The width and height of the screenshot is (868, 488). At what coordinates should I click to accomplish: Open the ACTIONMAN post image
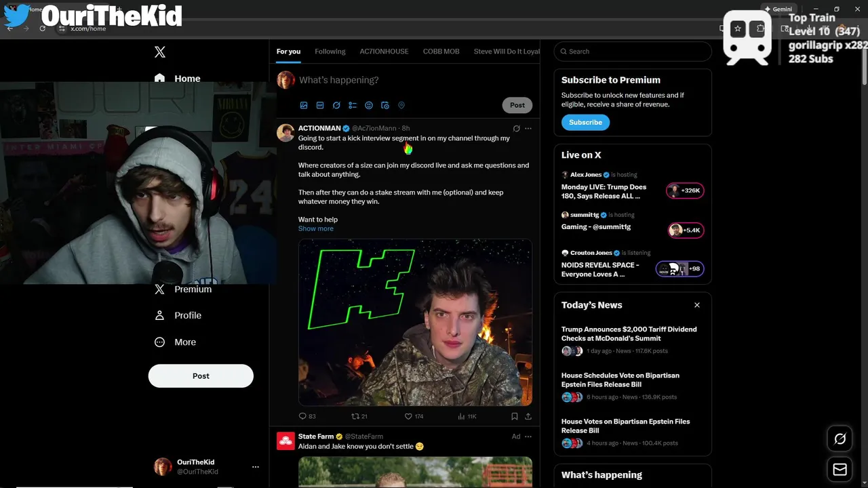coord(415,322)
